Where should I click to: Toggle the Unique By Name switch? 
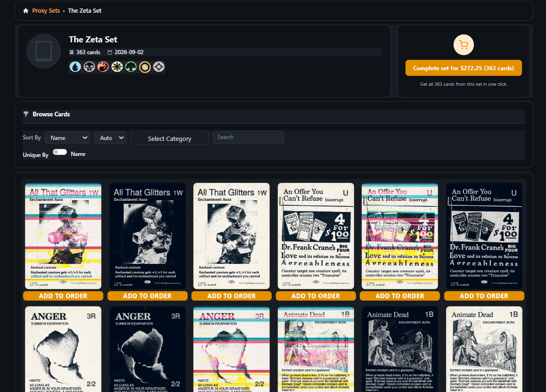coord(60,152)
